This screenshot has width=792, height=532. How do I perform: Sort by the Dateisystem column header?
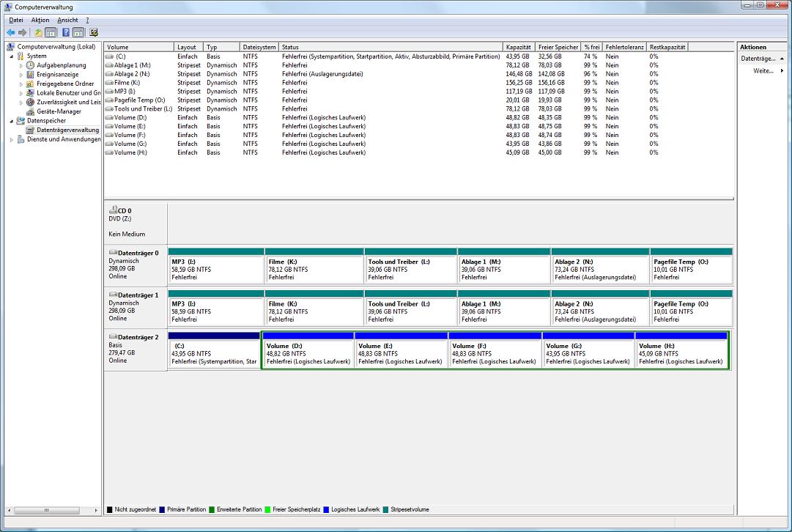pos(259,47)
